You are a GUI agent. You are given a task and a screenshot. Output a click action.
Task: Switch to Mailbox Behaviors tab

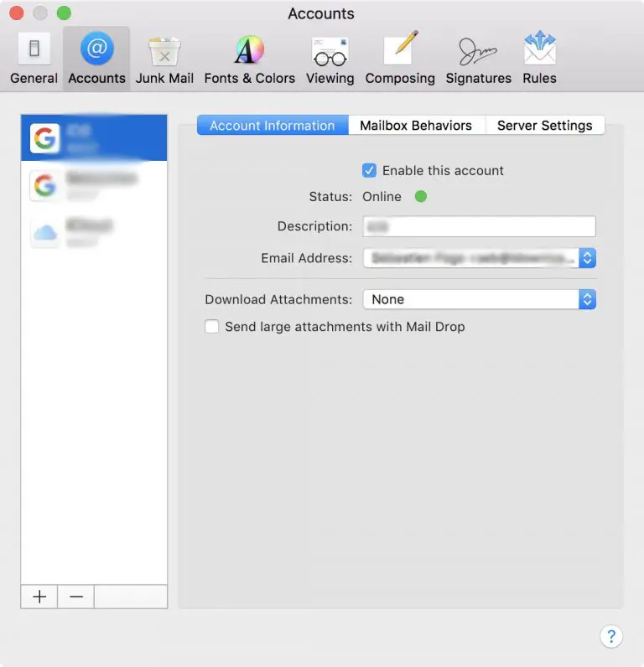[416, 126]
